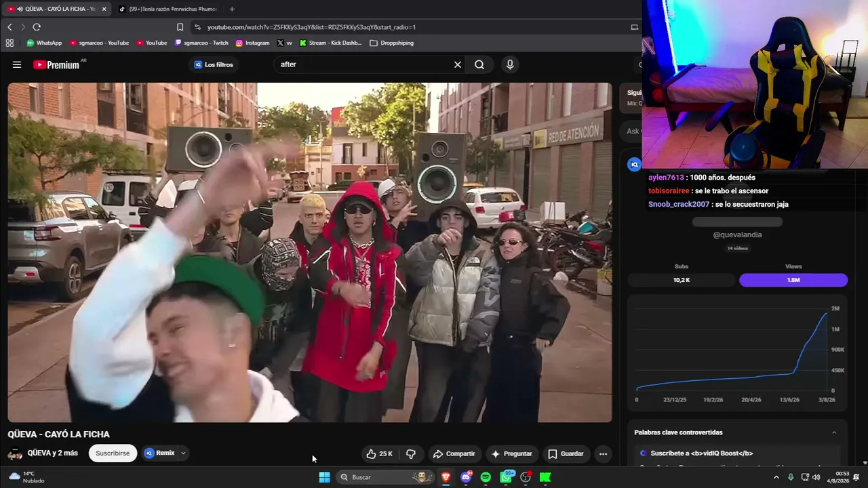Open the notifications bell icon
868x488 pixels.
[x=856, y=477]
